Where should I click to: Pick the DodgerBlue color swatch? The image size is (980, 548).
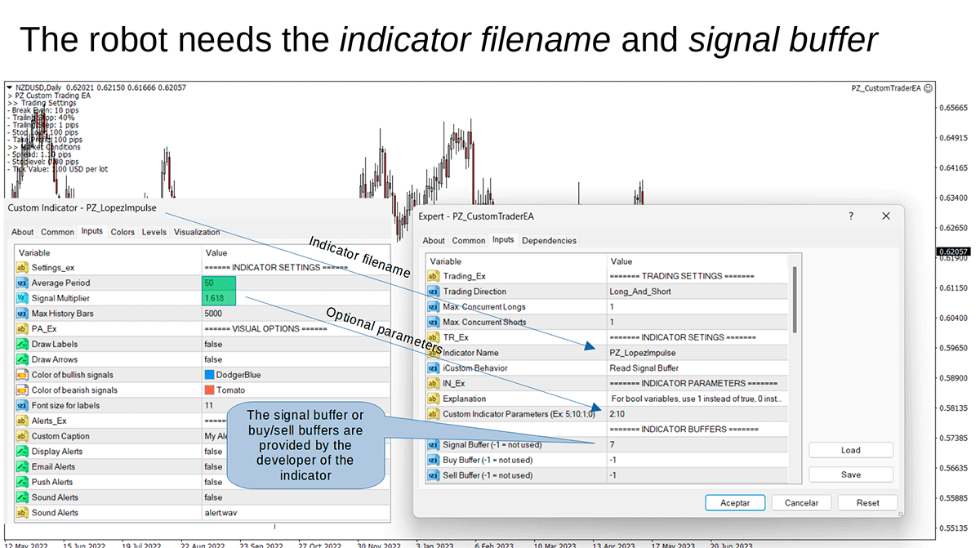210,375
